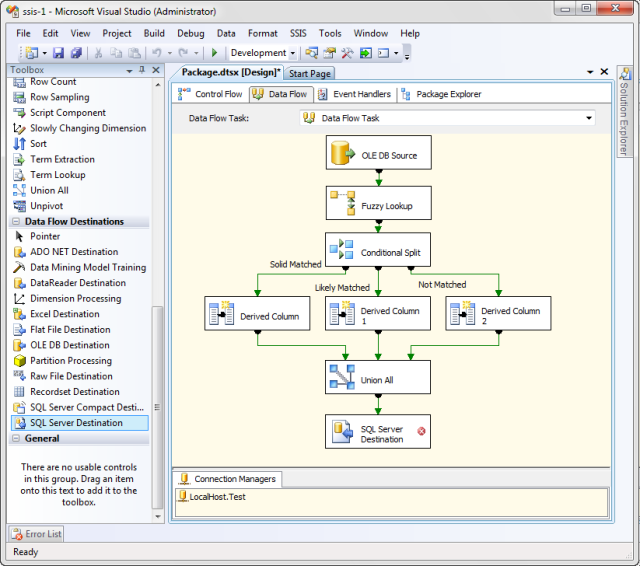Collapse the General toolbox group
The width and height of the screenshot is (640, 566).
(x=16, y=438)
